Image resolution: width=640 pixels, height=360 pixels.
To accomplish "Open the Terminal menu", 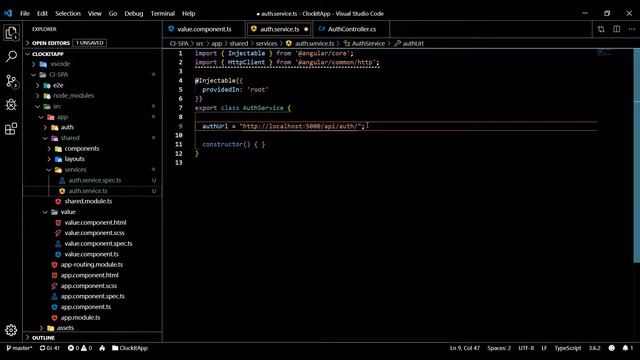I will tap(162, 13).
